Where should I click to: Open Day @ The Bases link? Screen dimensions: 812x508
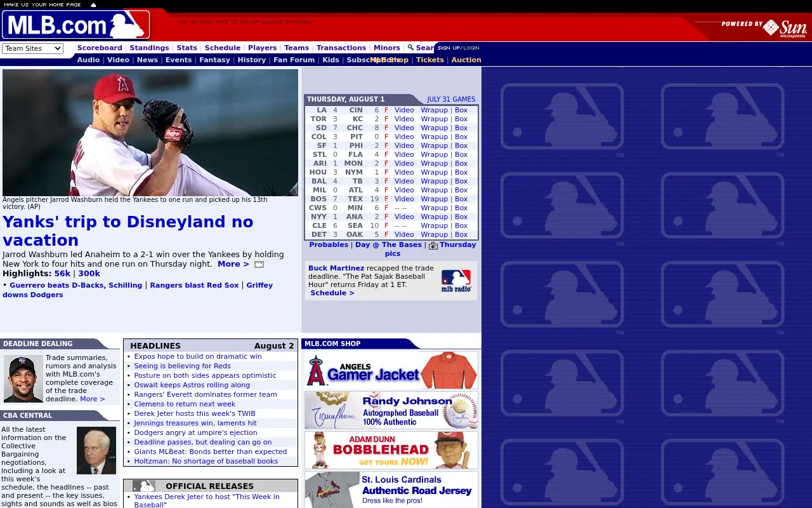click(x=388, y=244)
